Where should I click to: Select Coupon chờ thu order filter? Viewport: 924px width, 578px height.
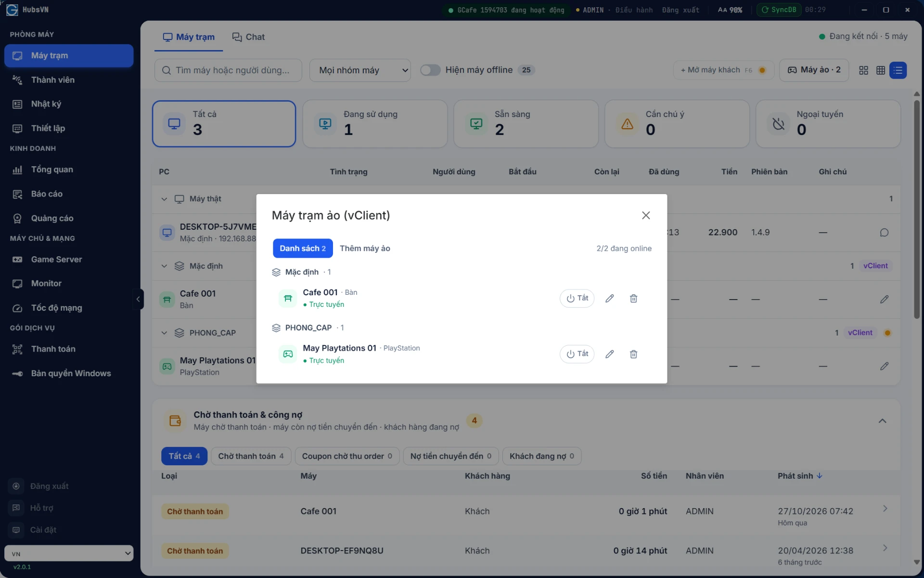pyautogui.click(x=347, y=456)
